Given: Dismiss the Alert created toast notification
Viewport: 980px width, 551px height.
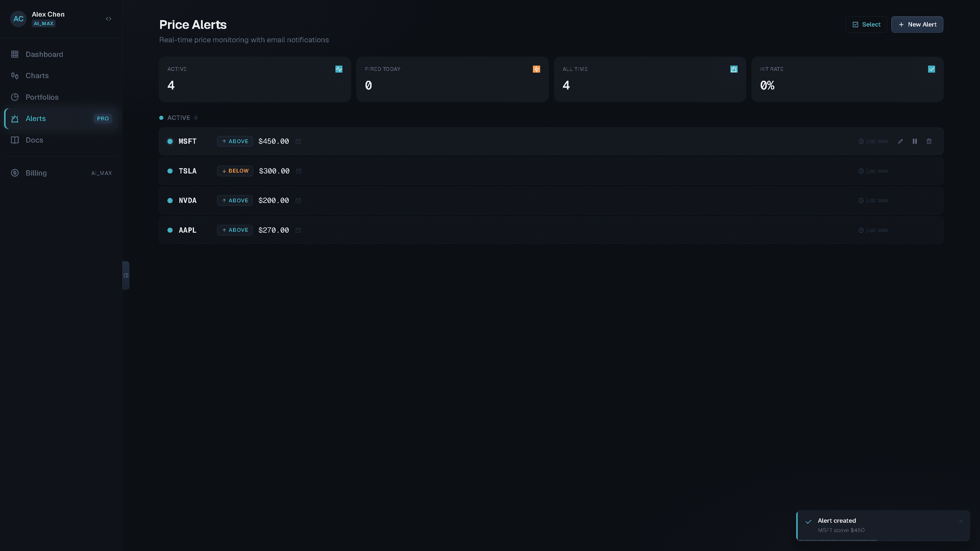Looking at the screenshot, I should tap(960, 521).
